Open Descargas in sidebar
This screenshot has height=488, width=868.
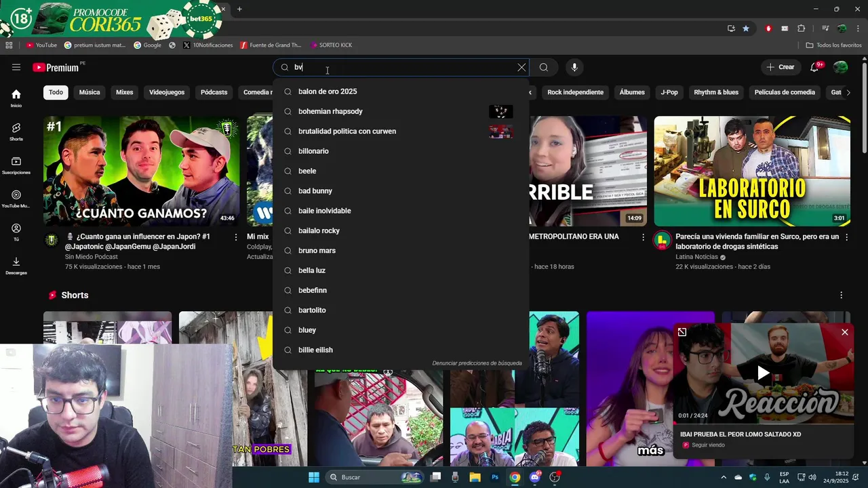click(16, 266)
